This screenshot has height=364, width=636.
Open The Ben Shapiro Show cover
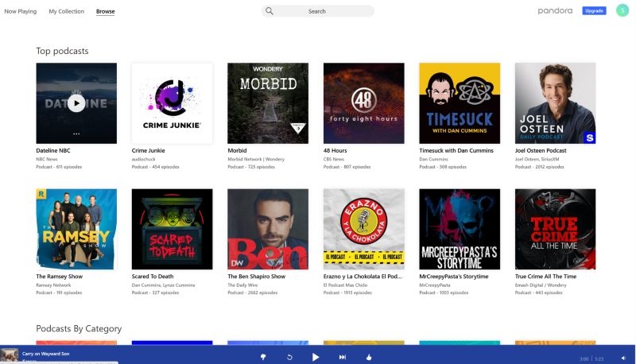coord(268,229)
